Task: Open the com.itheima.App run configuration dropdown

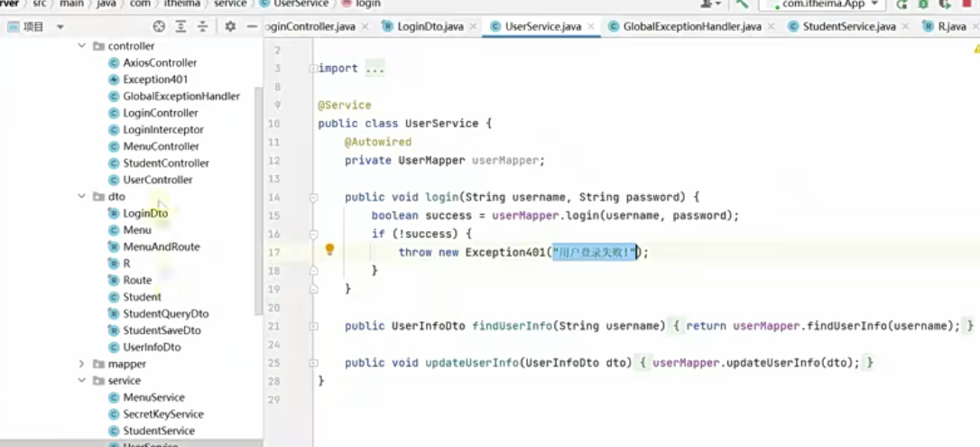Action: point(822,5)
